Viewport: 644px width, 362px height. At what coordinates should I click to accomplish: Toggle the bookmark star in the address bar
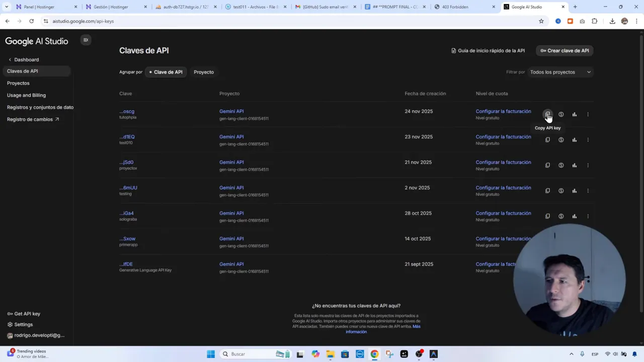541,21
